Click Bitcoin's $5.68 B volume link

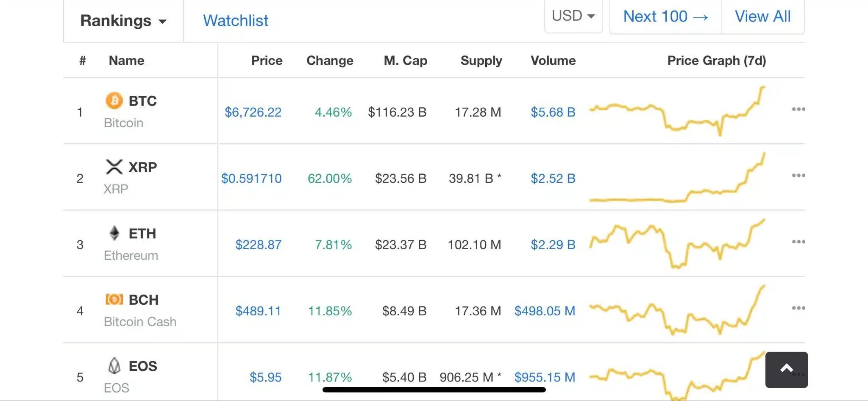553,112
